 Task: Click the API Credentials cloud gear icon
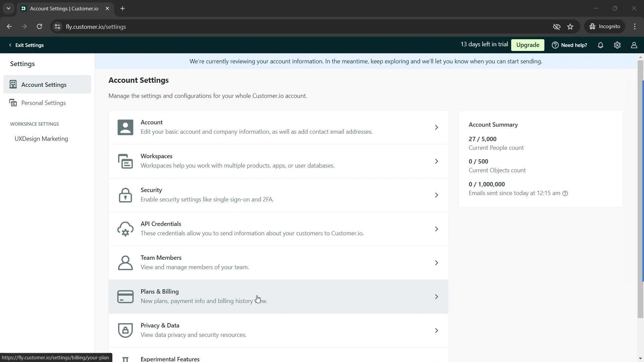pos(125,229)
